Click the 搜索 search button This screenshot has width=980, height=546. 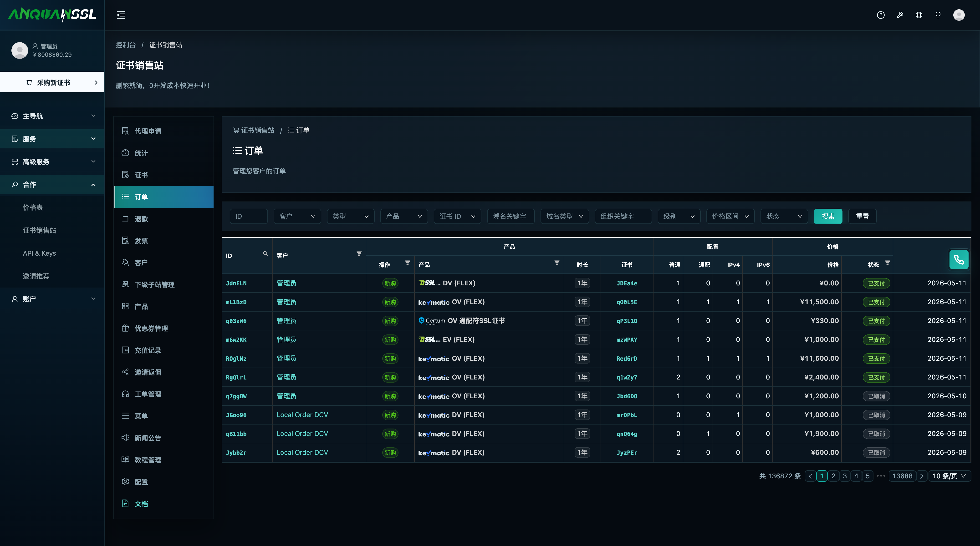click(x=828, y=216)
